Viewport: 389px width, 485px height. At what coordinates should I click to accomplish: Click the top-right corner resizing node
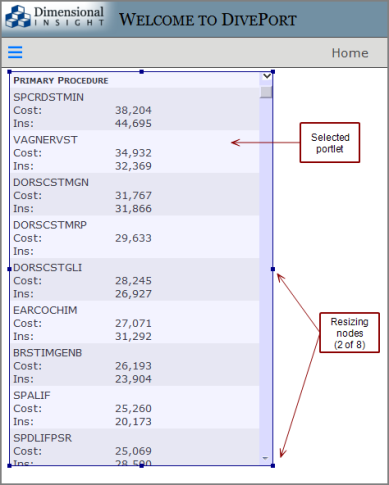tap(273, 72)
